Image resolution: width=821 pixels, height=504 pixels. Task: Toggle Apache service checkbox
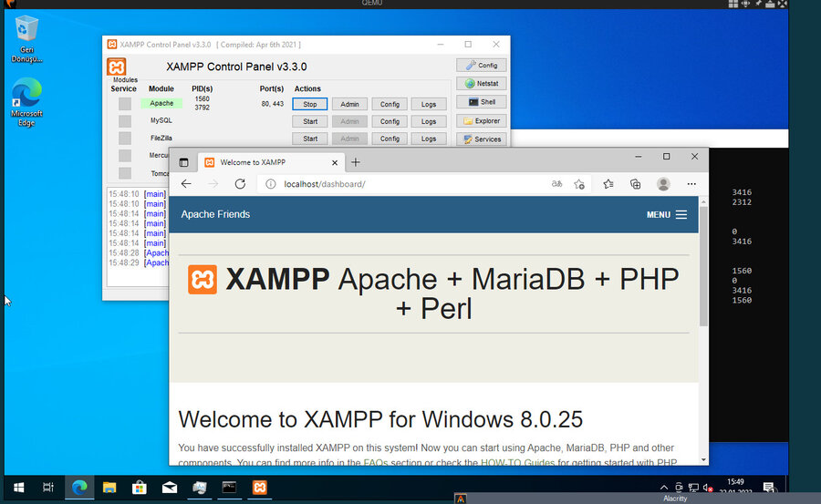(125, 104)
